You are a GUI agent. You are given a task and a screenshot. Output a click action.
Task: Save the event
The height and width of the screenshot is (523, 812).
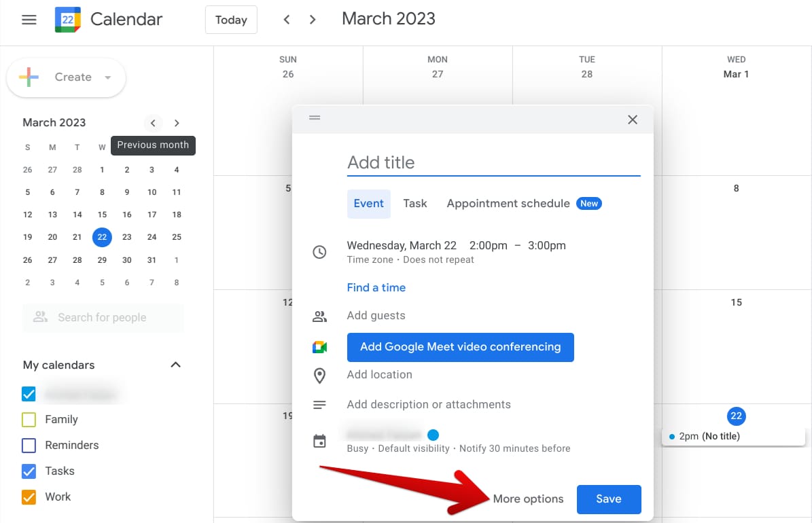609,499
